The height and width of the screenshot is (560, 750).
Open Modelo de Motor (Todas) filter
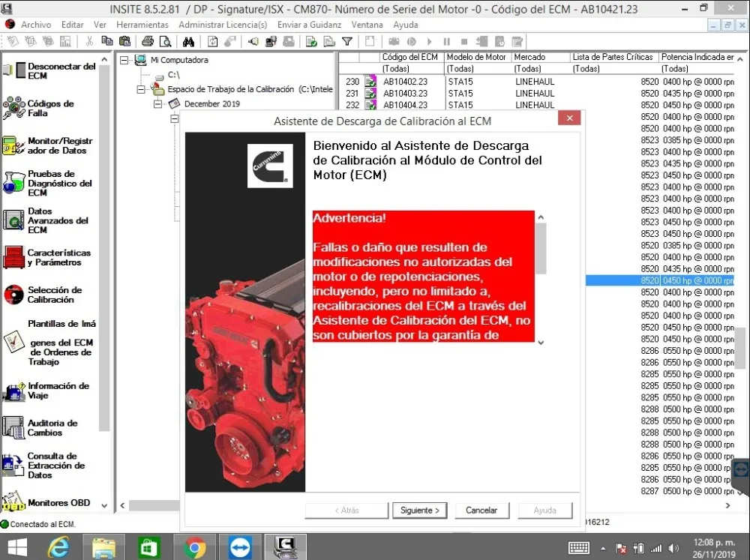point(477,69)
